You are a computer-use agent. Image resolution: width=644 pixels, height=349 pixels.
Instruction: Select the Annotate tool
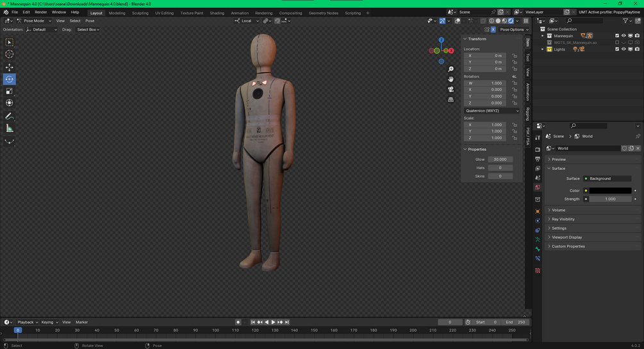9,116
